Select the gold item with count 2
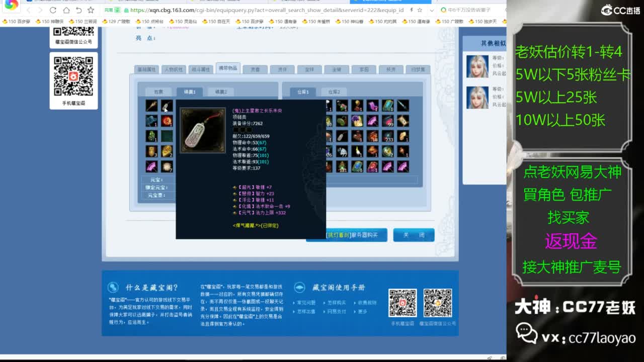 [x=167, y=151]
